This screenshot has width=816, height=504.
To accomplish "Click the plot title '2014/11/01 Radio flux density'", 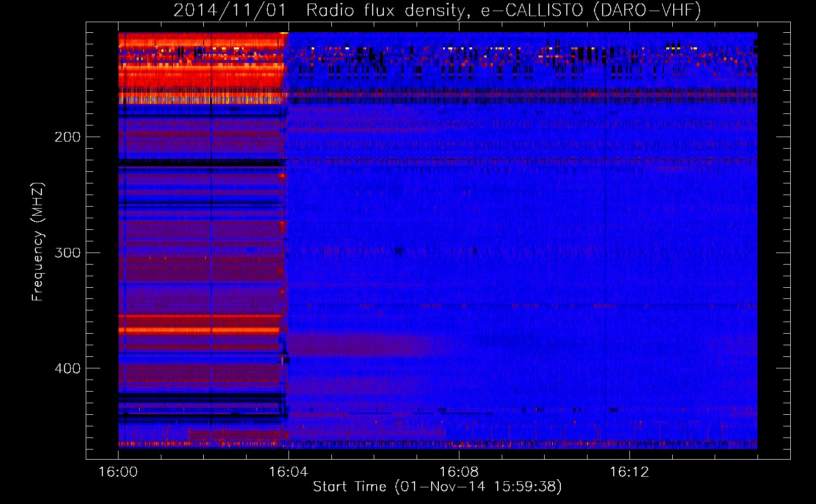I will (x=437, y=11).
